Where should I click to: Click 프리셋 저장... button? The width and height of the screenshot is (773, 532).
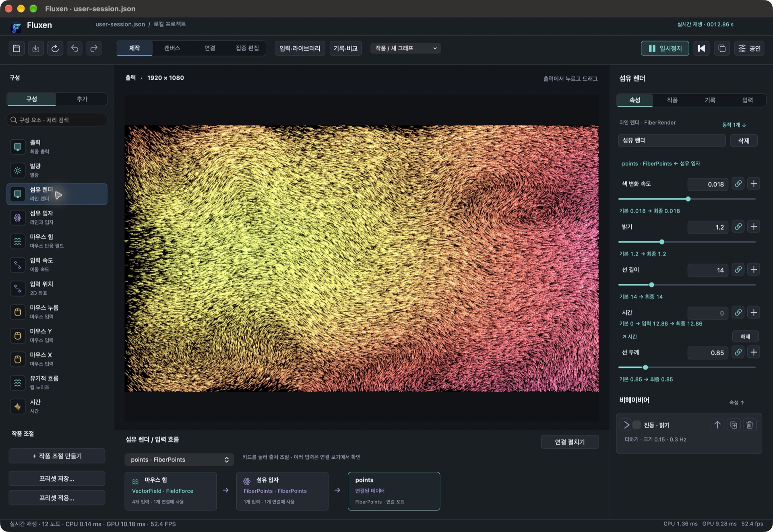[57, 478]
